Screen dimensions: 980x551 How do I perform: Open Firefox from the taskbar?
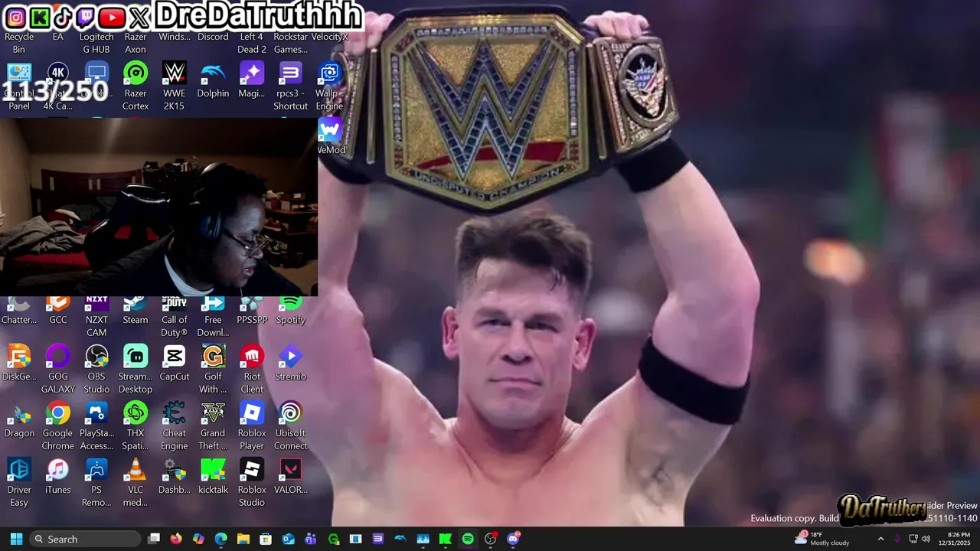click(x=176, y=539)
